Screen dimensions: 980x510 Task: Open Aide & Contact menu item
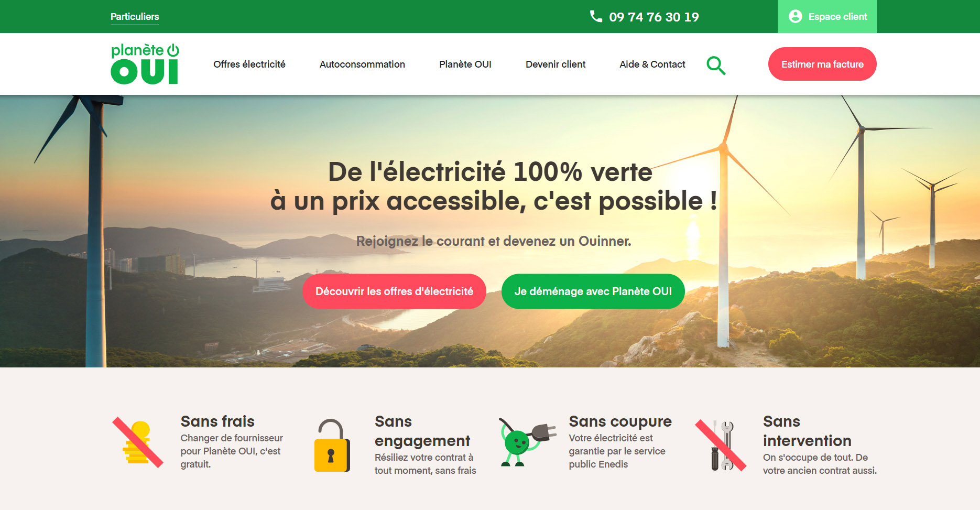[x=652, y=64]
